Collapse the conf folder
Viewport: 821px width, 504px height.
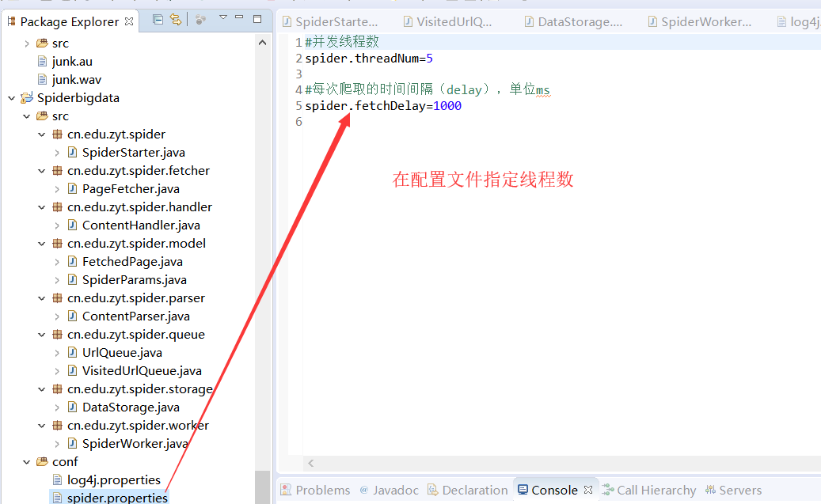click(x=27, y=461)
